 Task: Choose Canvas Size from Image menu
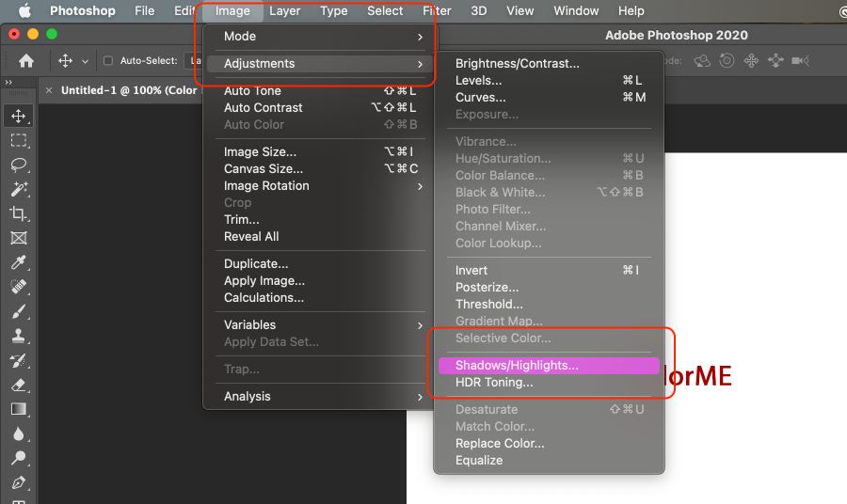(322, 169)
